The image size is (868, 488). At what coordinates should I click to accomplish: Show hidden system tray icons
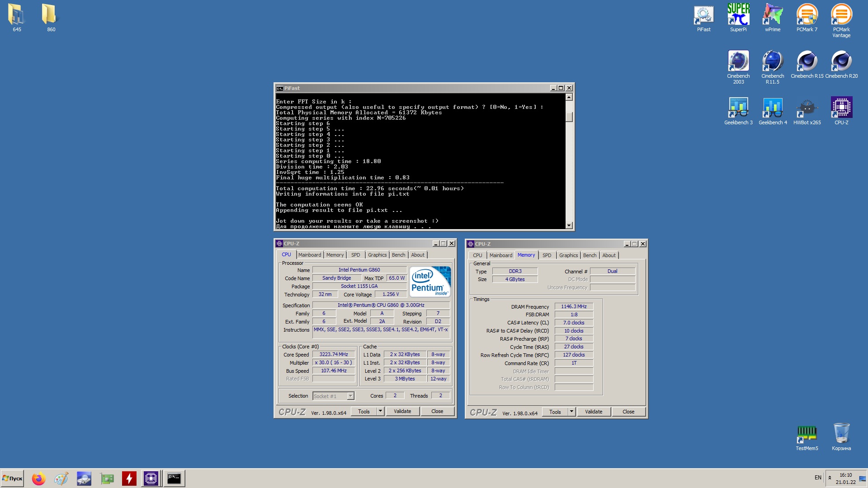(830, 478)
